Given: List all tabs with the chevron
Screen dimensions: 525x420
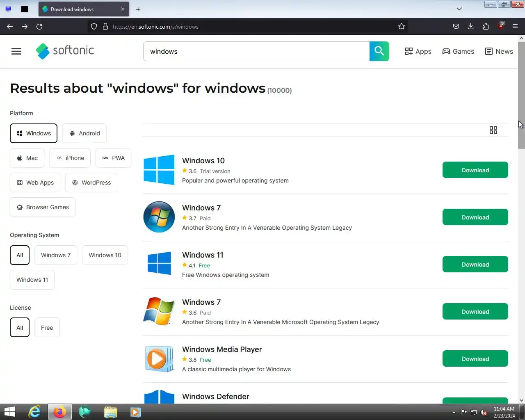Looking at the screenshot, I should [x=459, y=9].
